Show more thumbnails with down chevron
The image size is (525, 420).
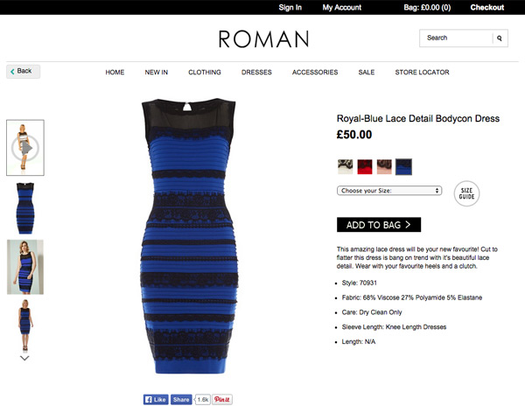click(24, 358)
